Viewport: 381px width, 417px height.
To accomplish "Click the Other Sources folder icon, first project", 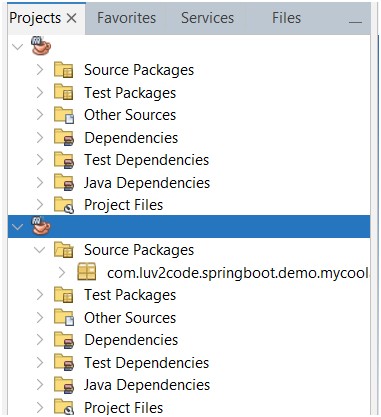I will (63, 115).
